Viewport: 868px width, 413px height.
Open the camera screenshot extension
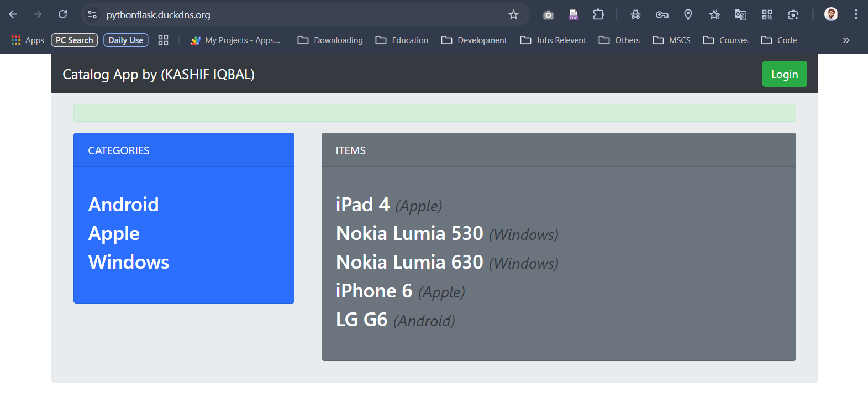click(548, 15)
